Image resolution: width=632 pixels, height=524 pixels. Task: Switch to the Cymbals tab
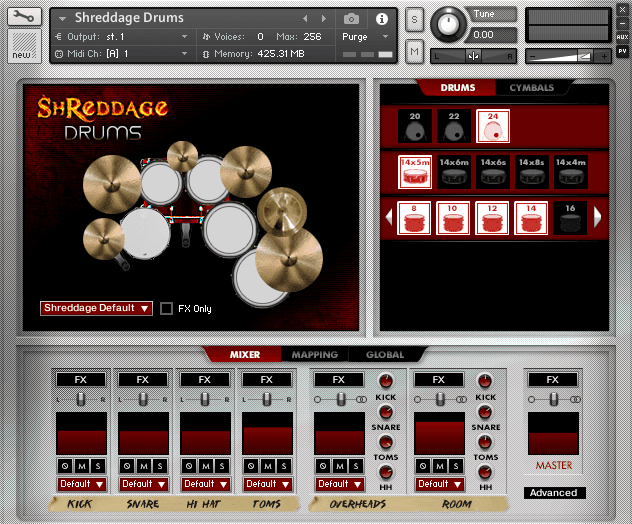(x=531, y=87)
